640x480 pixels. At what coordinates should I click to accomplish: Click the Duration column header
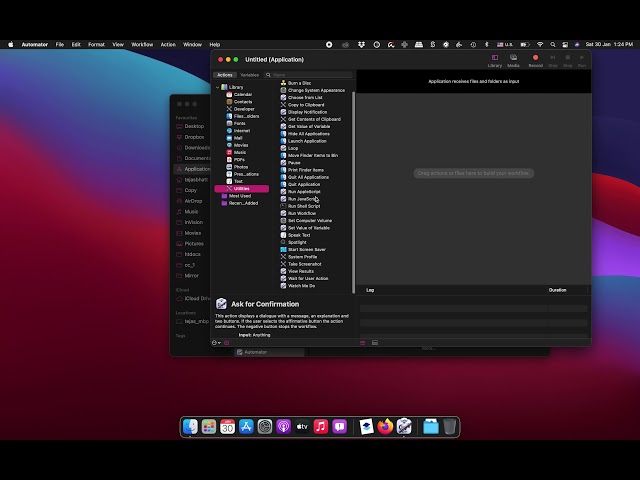click(557, 290)
